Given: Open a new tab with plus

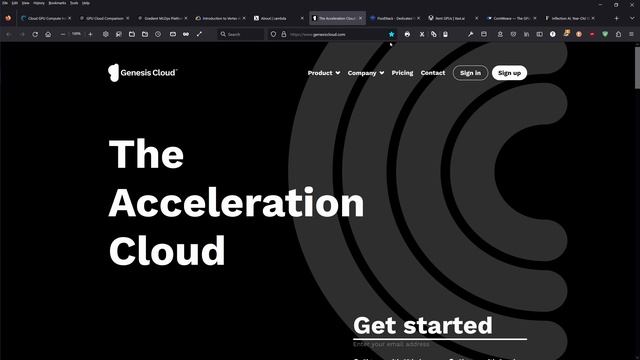Looking at the screenshot, I should [x=616, y=18].
